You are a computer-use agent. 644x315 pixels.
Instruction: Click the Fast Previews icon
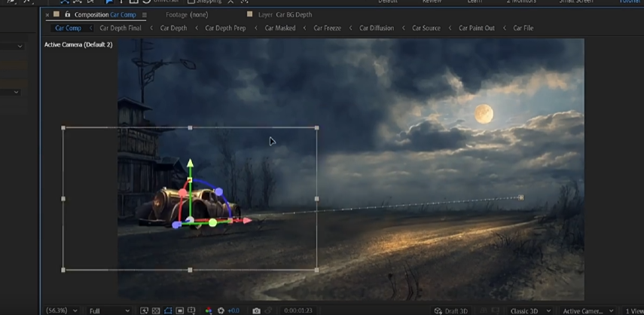(144, 311)
